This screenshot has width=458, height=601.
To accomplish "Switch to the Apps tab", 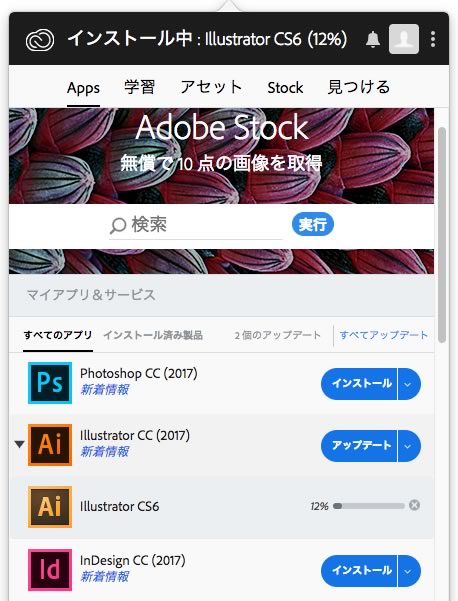I will [x=83, y=88].
